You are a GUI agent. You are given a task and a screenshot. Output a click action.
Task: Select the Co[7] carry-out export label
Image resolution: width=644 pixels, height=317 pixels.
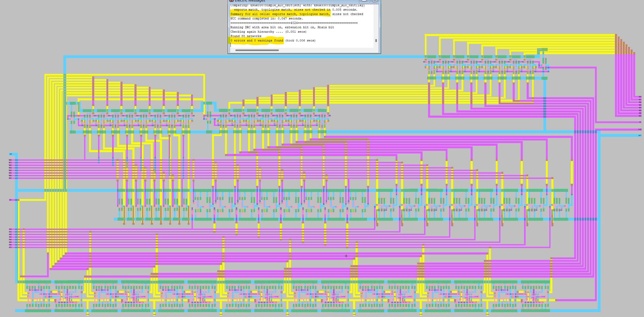[640, 129]
